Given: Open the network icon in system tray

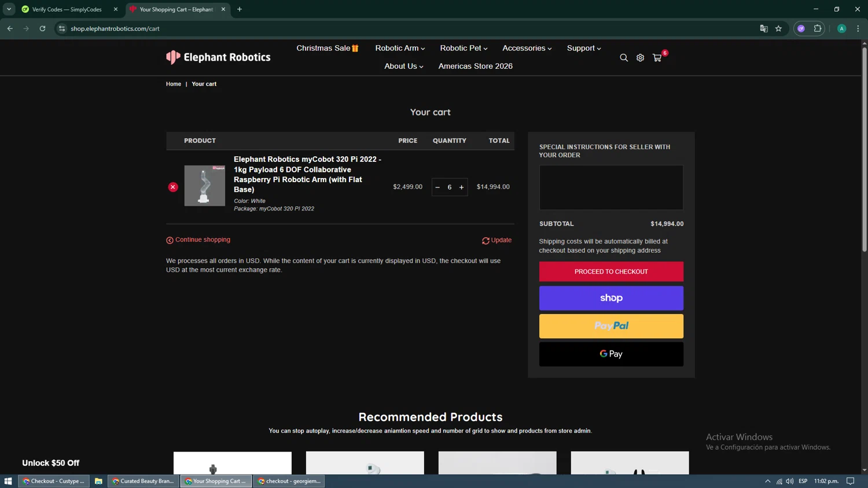Looking at the screenshot, I should point(779,481).
